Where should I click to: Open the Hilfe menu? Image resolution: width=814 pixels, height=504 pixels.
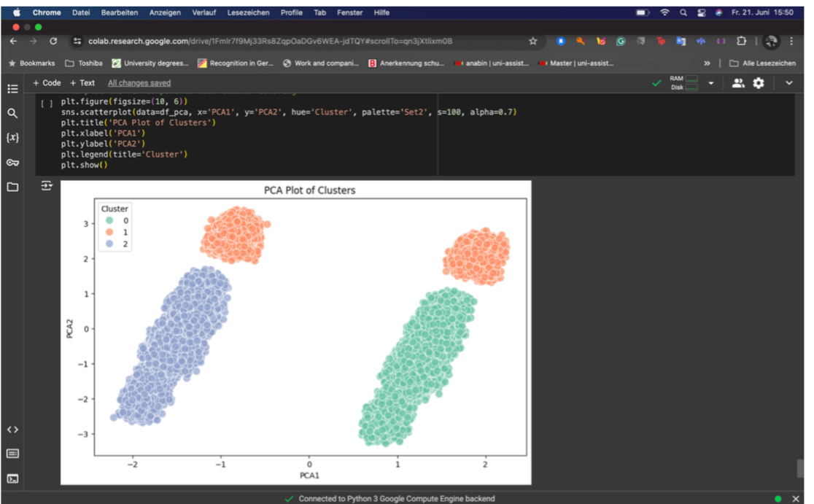(381, 12)
